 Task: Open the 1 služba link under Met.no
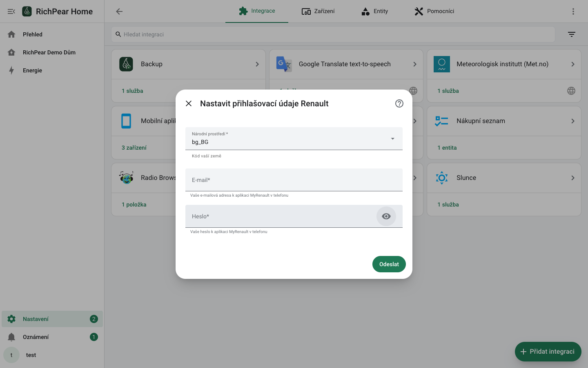tap(448, 91)
